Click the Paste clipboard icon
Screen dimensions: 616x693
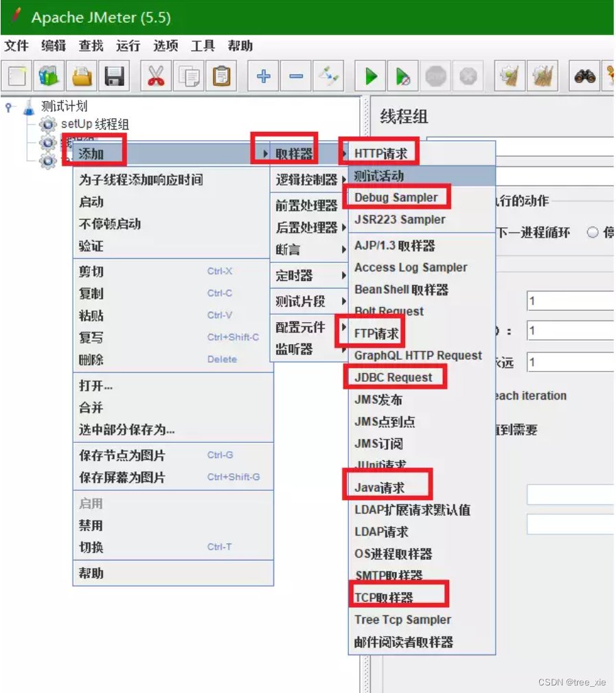(x=221, y=76)
